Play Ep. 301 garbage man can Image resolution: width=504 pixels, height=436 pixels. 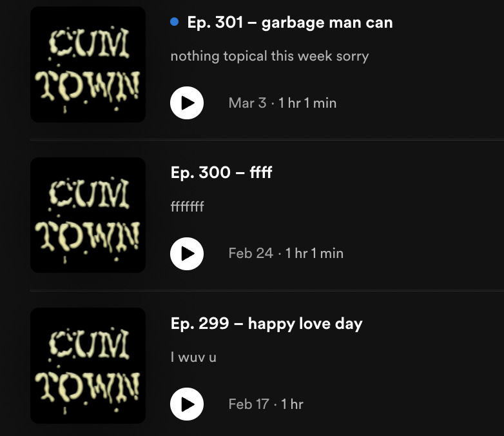187,103
